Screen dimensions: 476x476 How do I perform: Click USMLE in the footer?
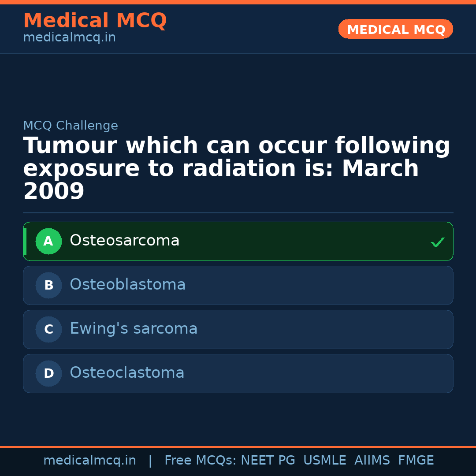point(325,460)
